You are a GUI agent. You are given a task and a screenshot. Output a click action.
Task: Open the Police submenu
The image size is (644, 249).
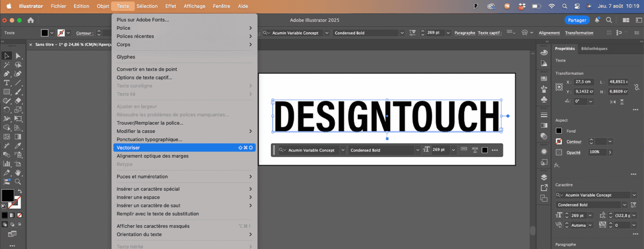184,28
